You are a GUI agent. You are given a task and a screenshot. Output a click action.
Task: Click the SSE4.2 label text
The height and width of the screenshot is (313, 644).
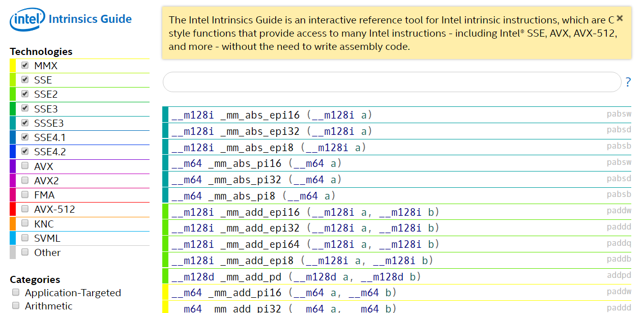pos(50,152)
